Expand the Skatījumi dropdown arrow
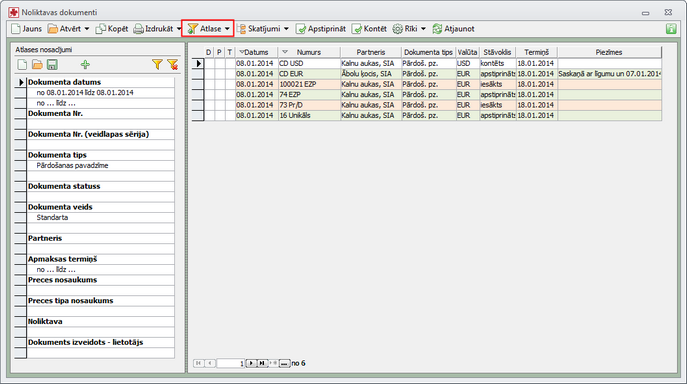Image resolution: width=687 pixels, height=384 pixels. click(x=286, y=29)
